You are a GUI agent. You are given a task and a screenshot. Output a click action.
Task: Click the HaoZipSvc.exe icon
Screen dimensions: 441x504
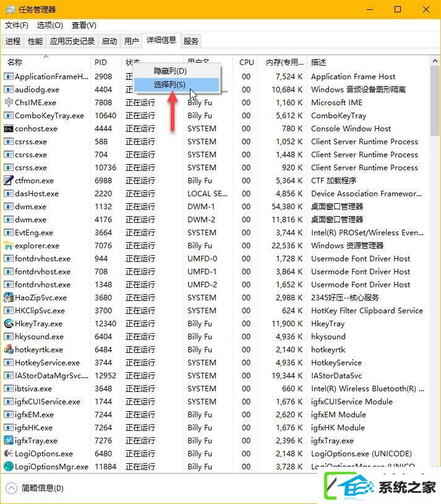pyautogui.click(x=9, y=297)
